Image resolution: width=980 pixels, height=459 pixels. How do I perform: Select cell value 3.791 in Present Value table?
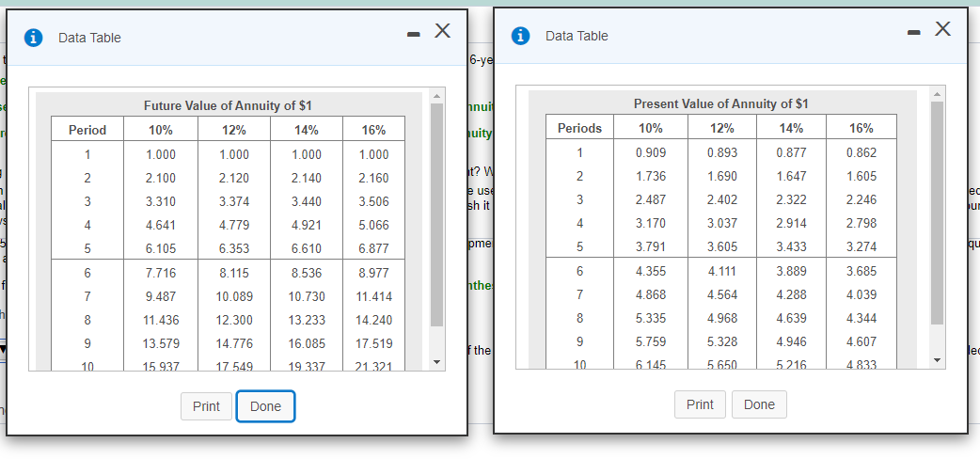(651, 247)
